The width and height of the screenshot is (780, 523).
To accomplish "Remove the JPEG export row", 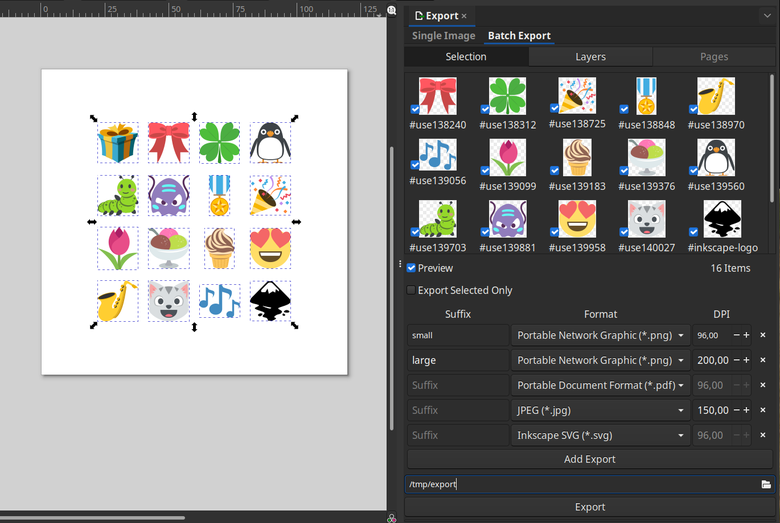I will (763, 410).
